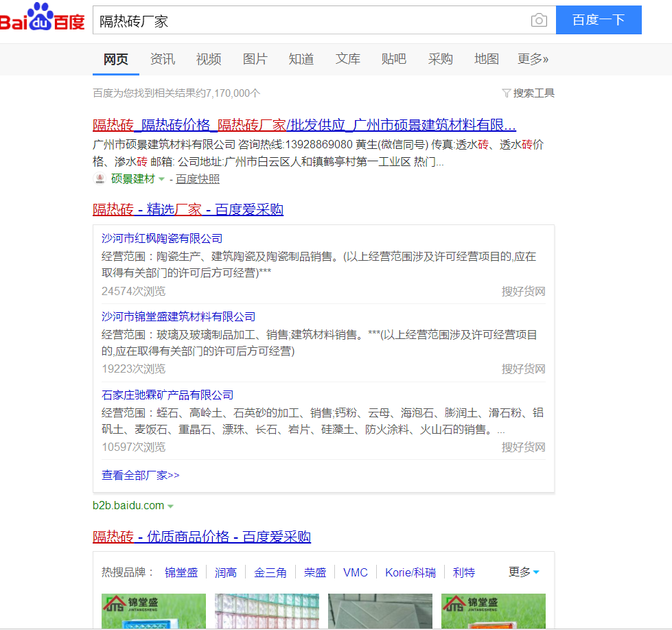Switch to the 网页 tab
672x630 pixels.
116,59
